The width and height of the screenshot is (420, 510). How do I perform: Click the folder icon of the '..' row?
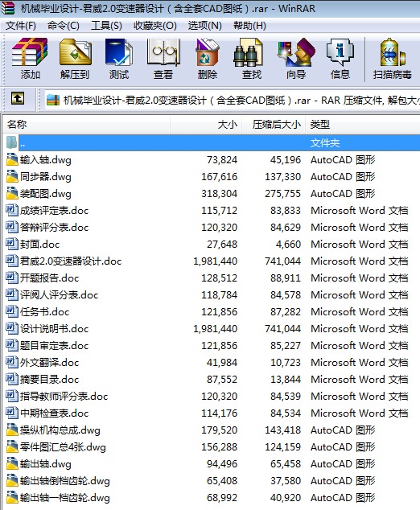coord(12,142)
